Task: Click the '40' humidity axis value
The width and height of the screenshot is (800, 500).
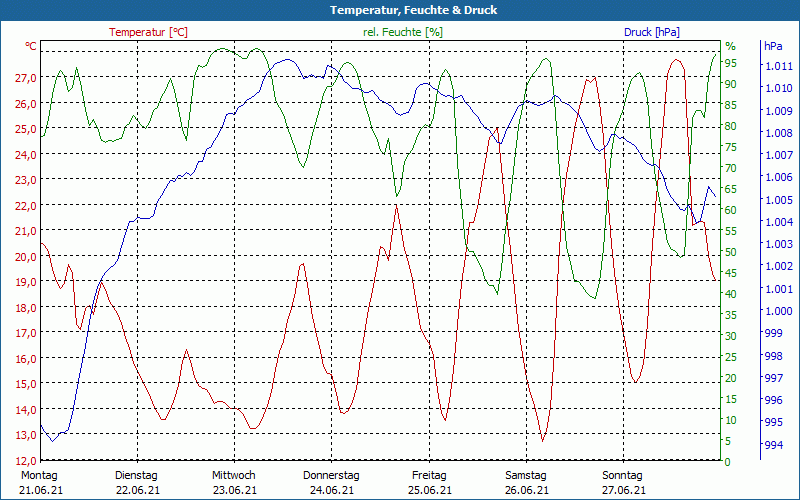Action: click(731, 293)
